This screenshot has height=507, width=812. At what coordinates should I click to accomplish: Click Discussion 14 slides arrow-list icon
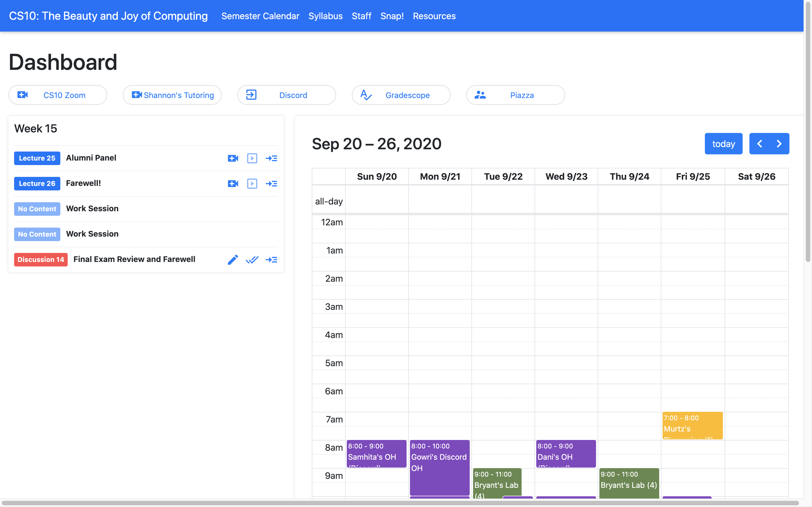(x=271, y=259)
